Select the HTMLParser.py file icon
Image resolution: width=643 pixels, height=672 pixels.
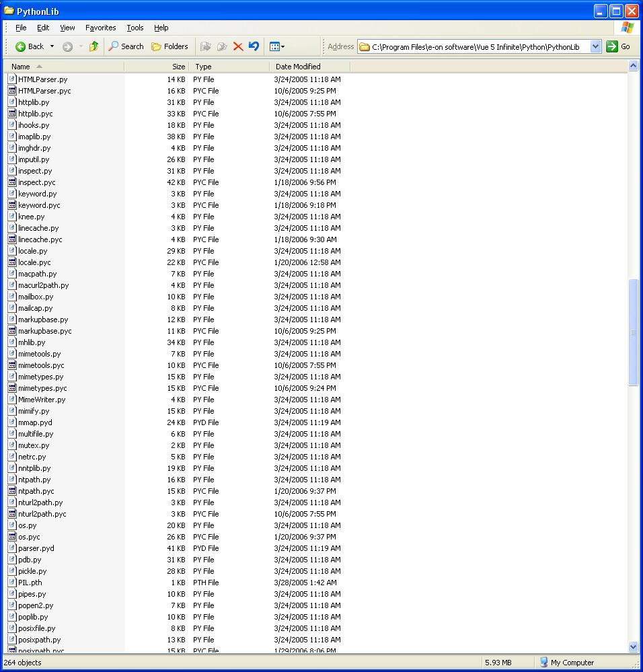[x=12, y=79]
